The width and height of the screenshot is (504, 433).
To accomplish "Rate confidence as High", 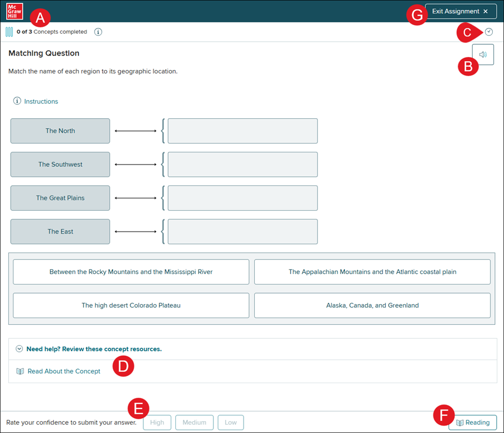I will click(x=157, y=422).
